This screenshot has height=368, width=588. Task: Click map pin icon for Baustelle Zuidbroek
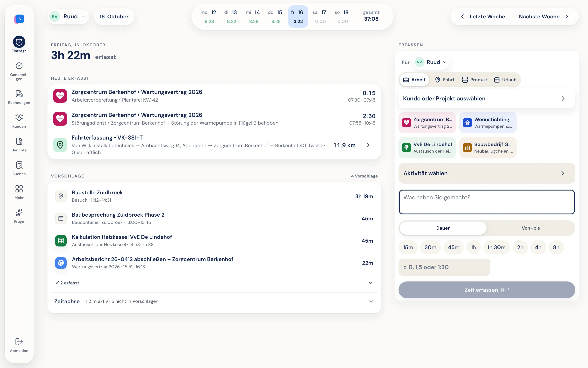[61, 196]
